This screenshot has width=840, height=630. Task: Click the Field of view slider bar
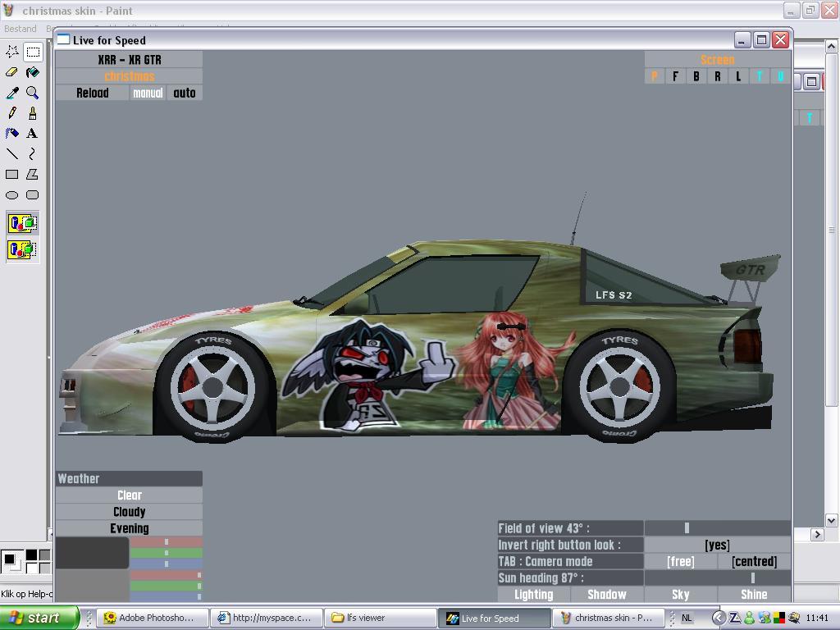point(717,528)
